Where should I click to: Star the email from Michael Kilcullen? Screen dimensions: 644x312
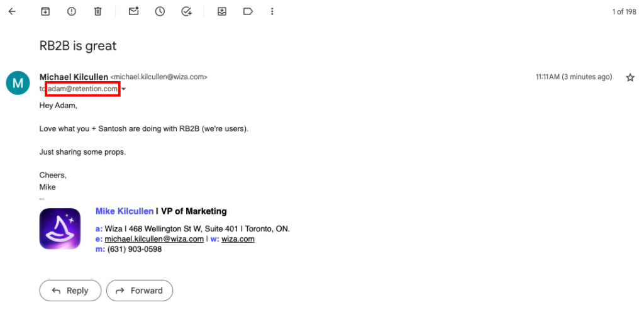tap(630, 77)
